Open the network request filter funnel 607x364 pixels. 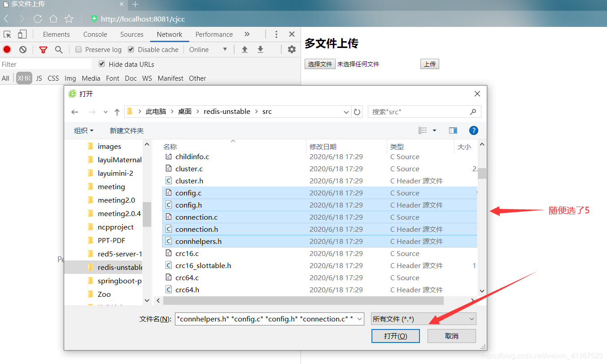click(x=43, y=49)
